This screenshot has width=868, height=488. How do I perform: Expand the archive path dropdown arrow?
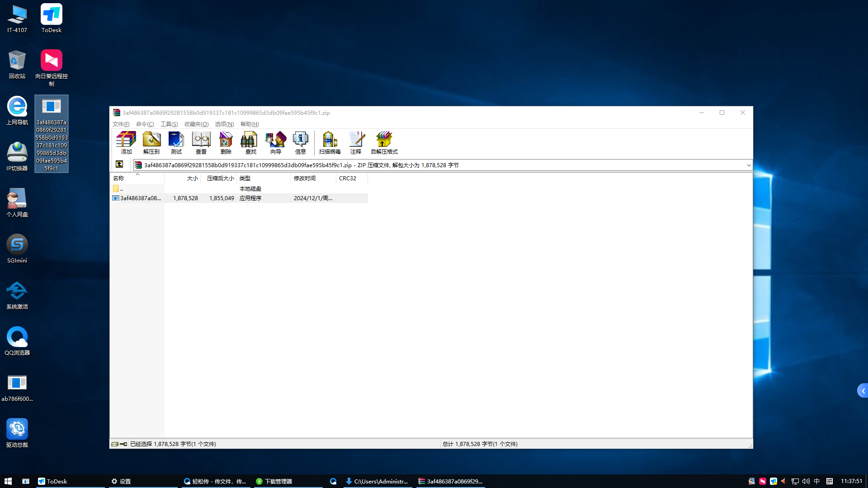749,165
